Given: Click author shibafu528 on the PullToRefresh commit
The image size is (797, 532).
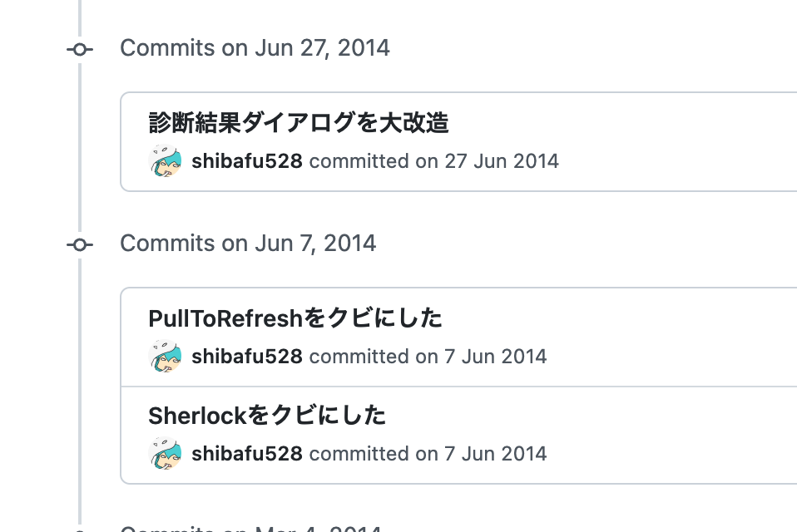Looking at the screenshot, I should click(x=246, y=357).
